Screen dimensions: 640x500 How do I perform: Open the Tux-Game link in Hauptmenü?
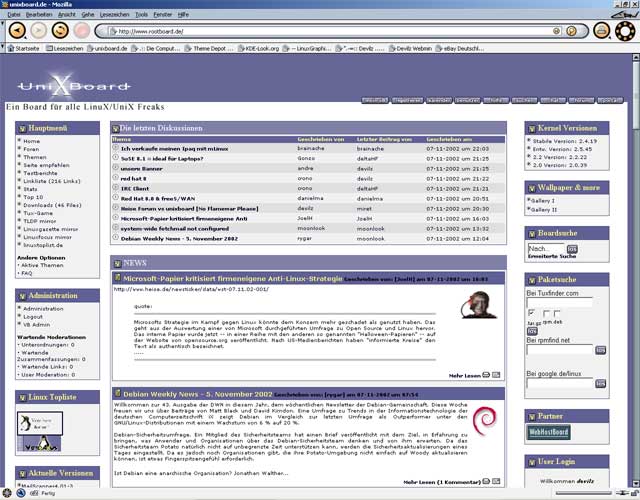click(x=38, y=213)
